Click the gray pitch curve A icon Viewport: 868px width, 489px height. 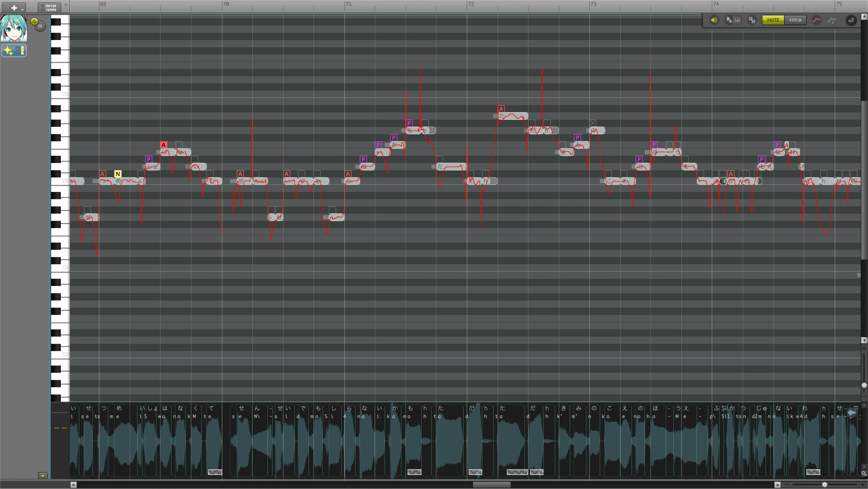pos(832,20)
